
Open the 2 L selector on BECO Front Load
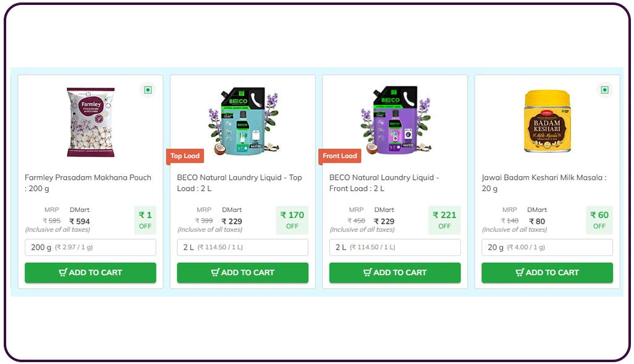394,247
